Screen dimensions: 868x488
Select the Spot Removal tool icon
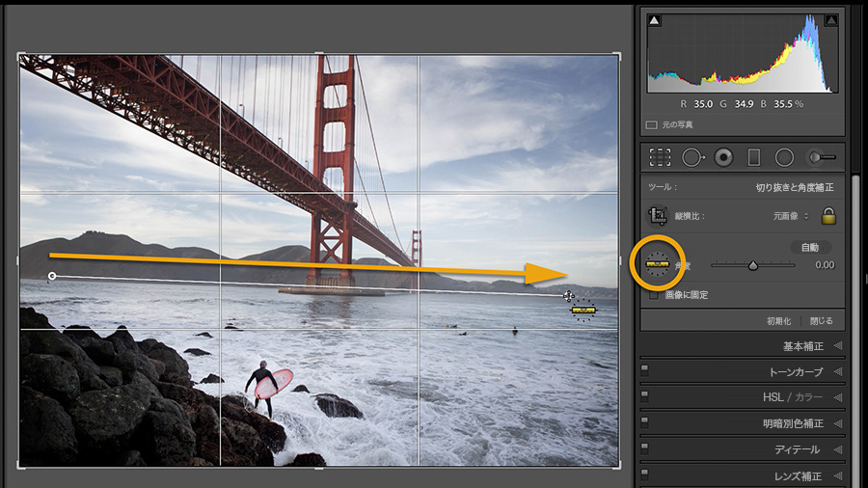(x=692, y=158)
